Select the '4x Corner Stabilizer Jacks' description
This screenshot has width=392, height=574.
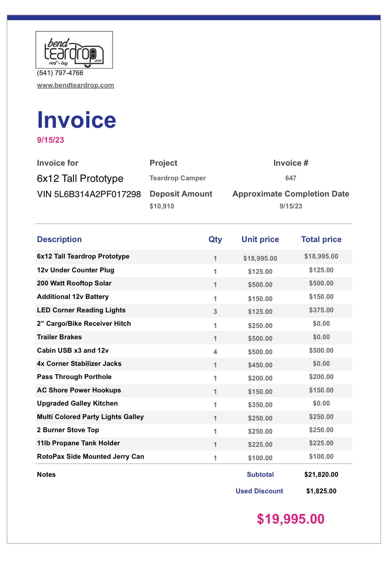(79, 364)
